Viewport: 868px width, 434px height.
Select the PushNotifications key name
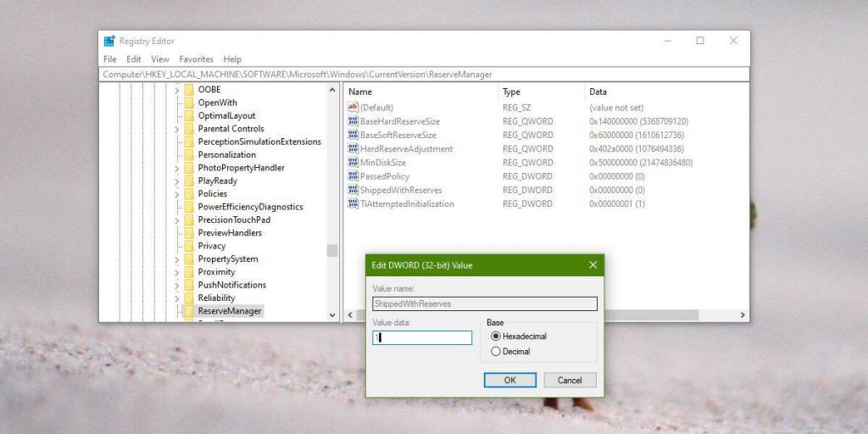click(232, 285)
